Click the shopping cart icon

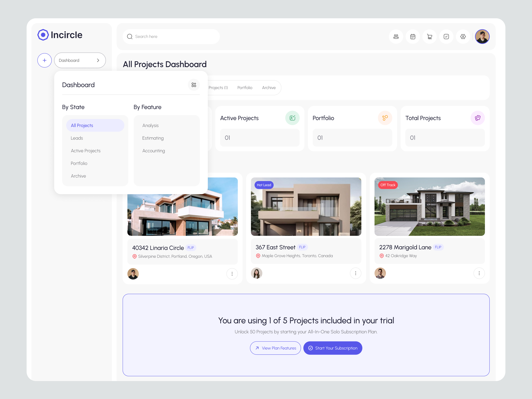click(x=430, y=37)
